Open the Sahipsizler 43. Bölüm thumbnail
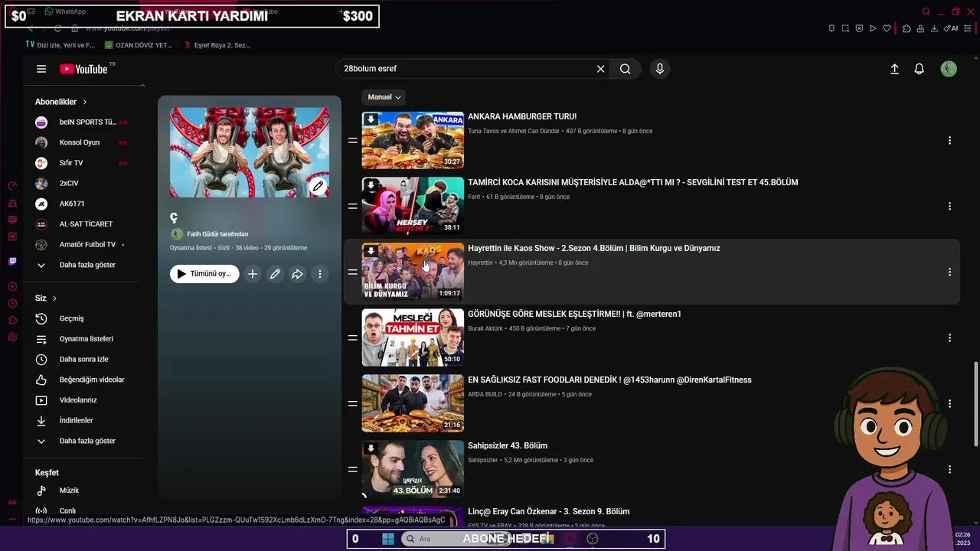The width and height of the screenshot is (980, 551). (413, 469)
